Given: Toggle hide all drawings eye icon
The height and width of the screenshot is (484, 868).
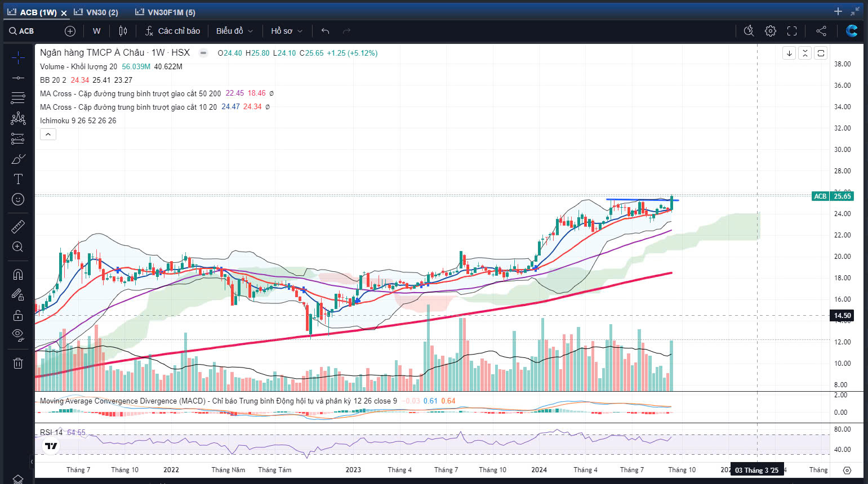Looking at the screenshot, I should tap(18, 335).
